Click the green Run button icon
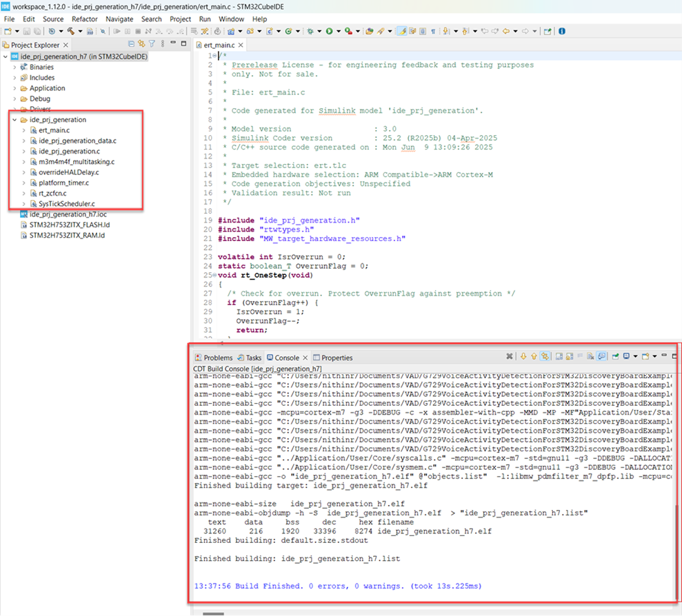The height and width of the screenshot is (616, 682). click(330, 31)
